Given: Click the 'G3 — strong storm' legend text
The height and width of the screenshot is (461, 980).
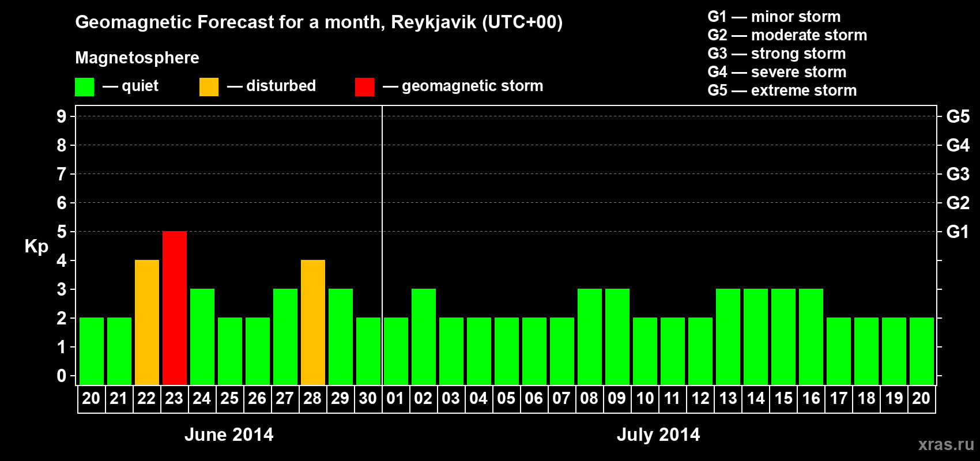Looking at the screenshot, I should click(x=777, y=54).
